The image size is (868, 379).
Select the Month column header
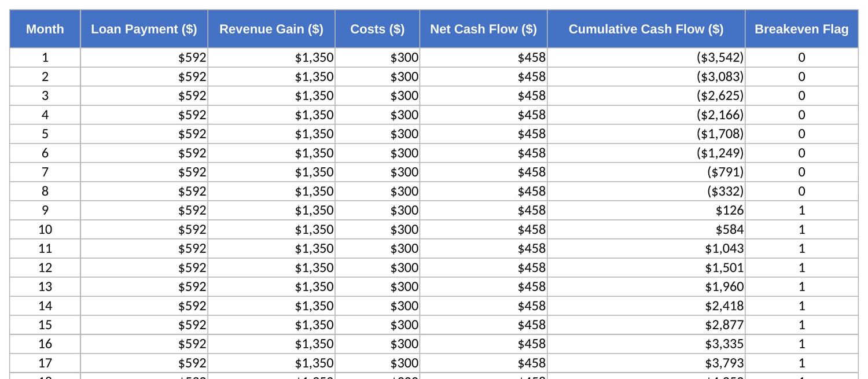coord(45,29)
